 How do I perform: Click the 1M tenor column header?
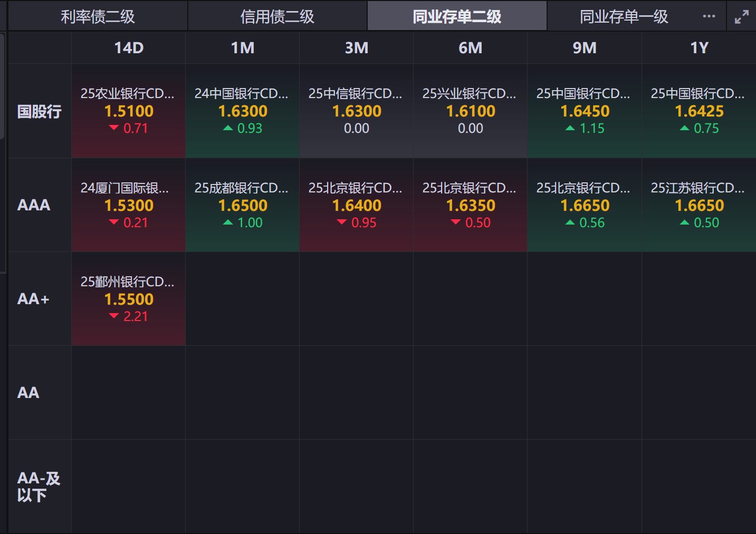click(243, 48)
